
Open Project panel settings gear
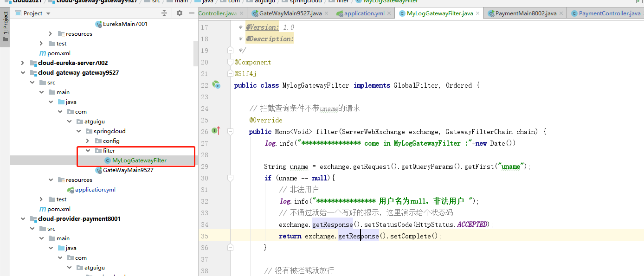[x=180, y=13]
